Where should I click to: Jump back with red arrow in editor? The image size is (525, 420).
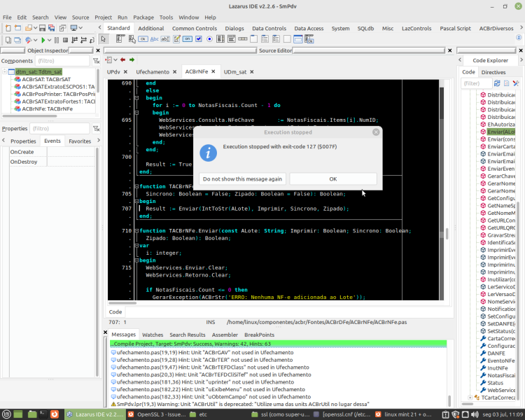pyautogui.click(x=123, y=59)
